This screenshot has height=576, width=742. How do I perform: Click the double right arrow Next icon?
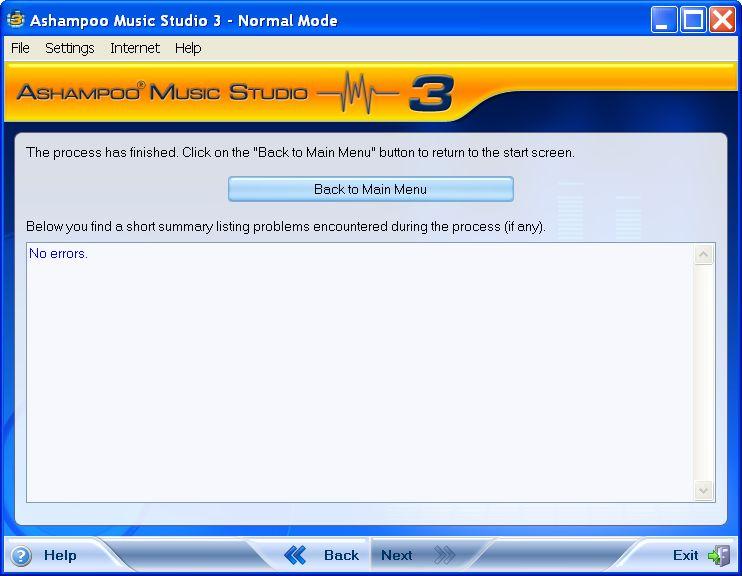click(x=444, y=555)
